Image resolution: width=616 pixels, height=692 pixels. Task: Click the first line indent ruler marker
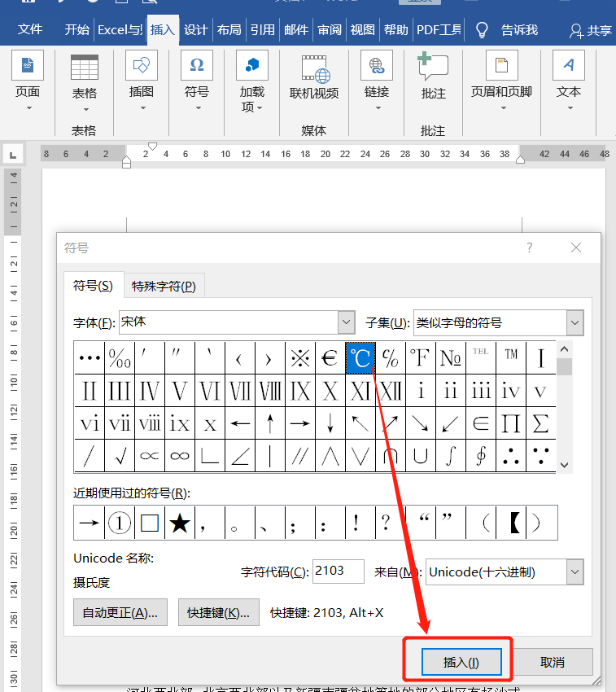(x=152, y=146)
